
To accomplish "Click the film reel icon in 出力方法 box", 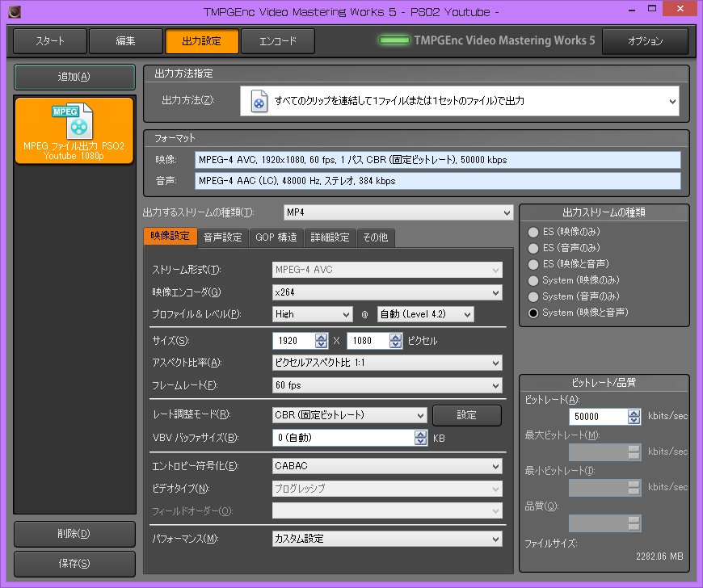I will click(x=259, y=101).
